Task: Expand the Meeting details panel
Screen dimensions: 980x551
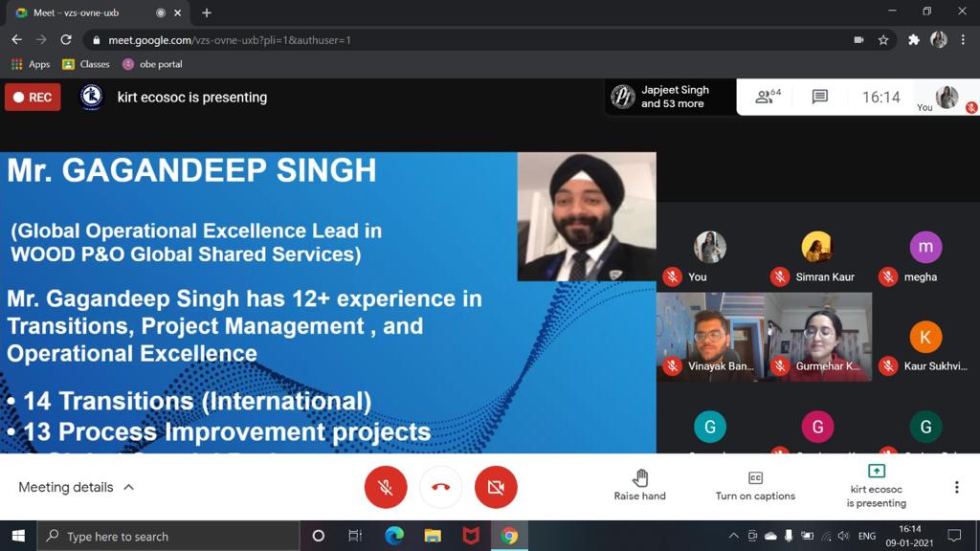Action: click(x=77, y=487)
